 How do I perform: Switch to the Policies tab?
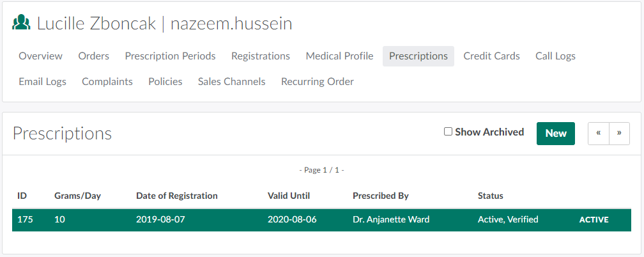pyautogui.click(x=165, y=82)
